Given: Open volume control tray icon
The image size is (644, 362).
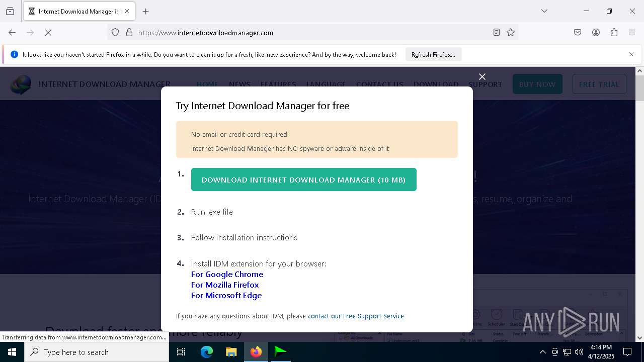Looking at the screenshot, I should (579, 352).
